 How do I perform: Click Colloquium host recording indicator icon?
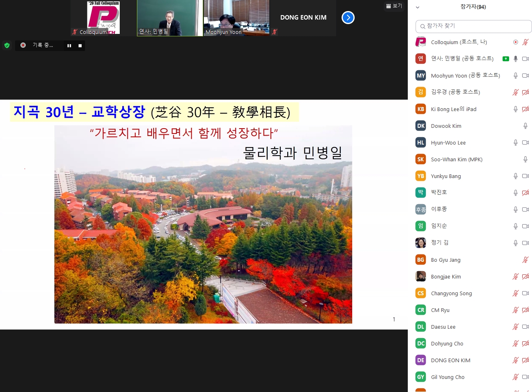tap(516, 42)
